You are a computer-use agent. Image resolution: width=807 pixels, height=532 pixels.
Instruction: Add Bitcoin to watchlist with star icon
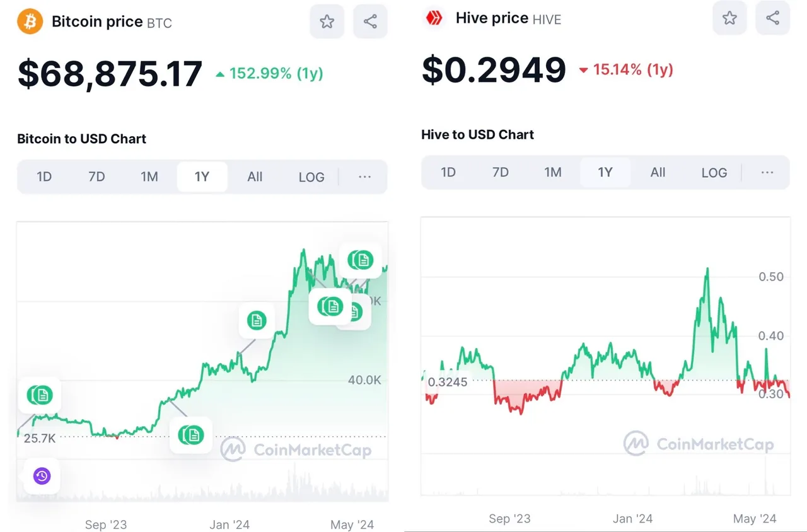[327, 21]
